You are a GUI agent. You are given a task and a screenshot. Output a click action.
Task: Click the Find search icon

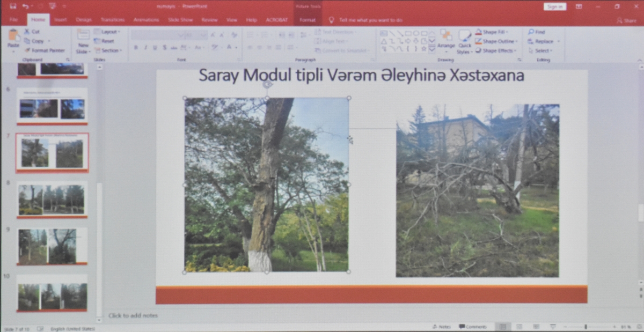(x=531, y=32)
